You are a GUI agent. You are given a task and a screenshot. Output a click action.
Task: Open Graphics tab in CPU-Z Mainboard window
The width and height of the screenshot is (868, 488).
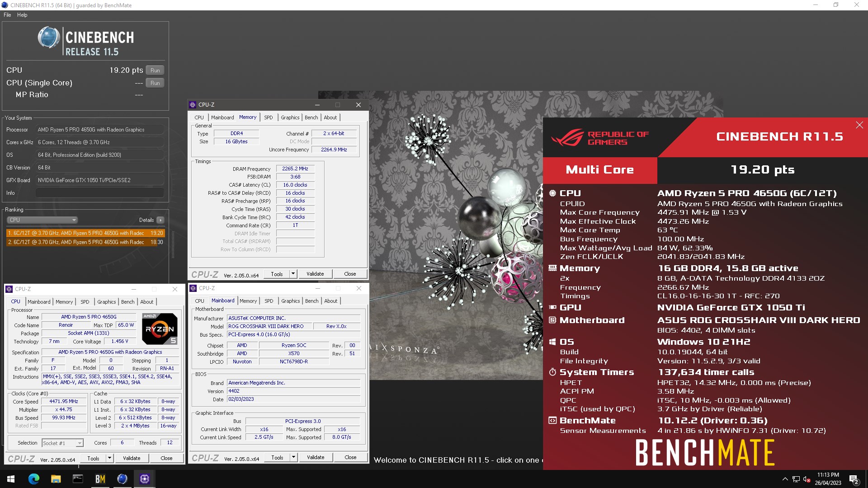coord(291,301)
